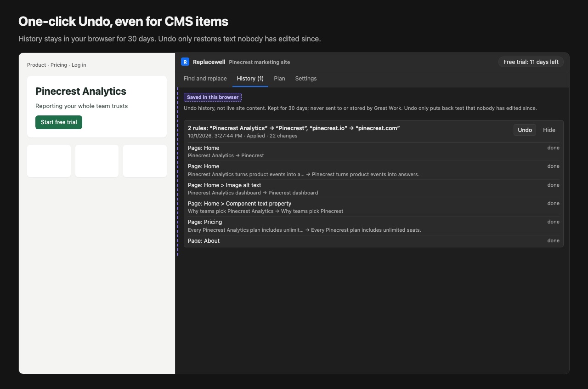Select the turns product events into answers change
This screenshot has width=588, height=389.
[304, 174]
